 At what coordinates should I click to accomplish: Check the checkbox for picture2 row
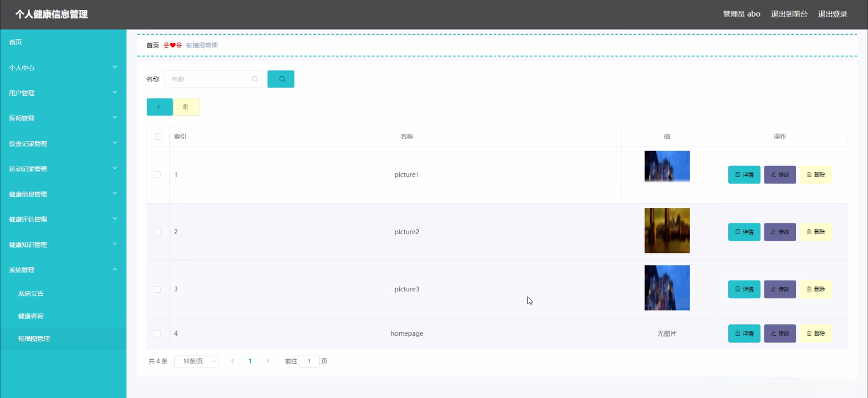(x=158, y=232)
